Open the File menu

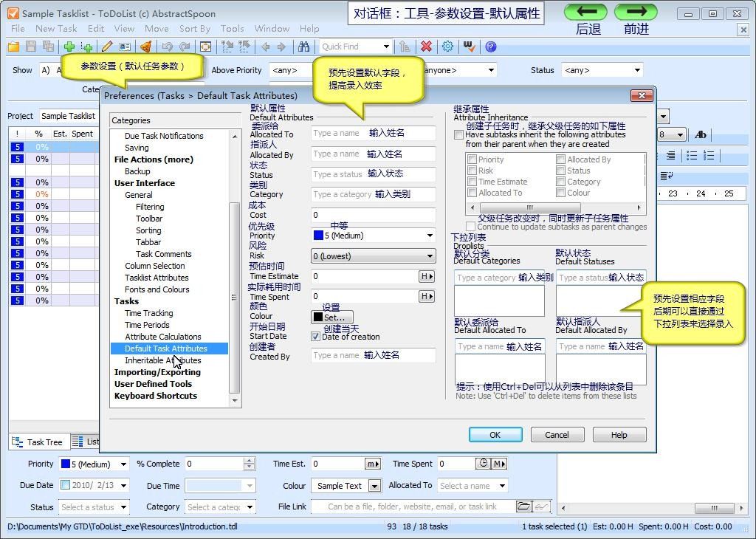[x=18, y=29]
